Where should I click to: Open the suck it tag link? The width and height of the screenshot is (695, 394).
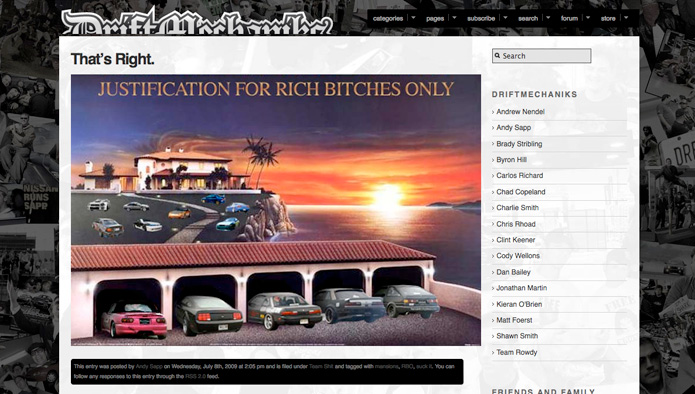point(424,367)
